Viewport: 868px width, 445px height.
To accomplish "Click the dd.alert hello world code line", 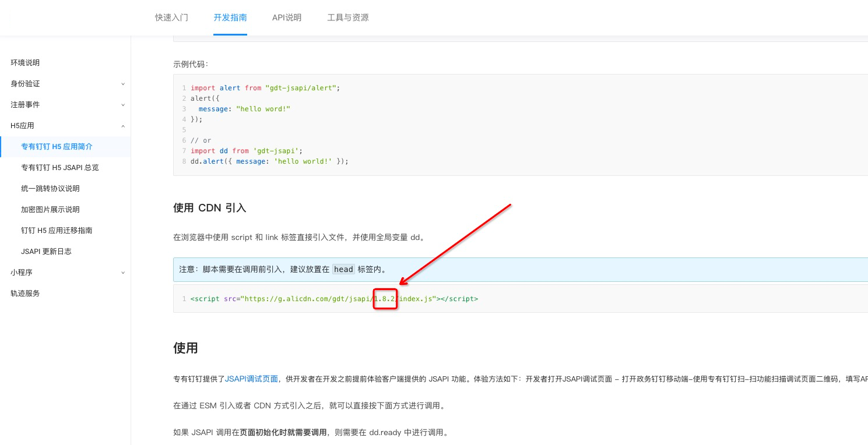I will (x=269, y=161).
